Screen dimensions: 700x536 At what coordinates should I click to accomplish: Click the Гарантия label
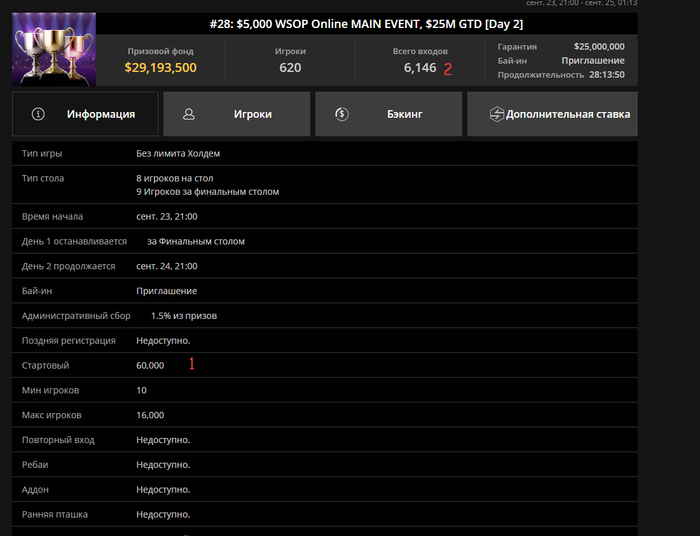tap(517, 46)
